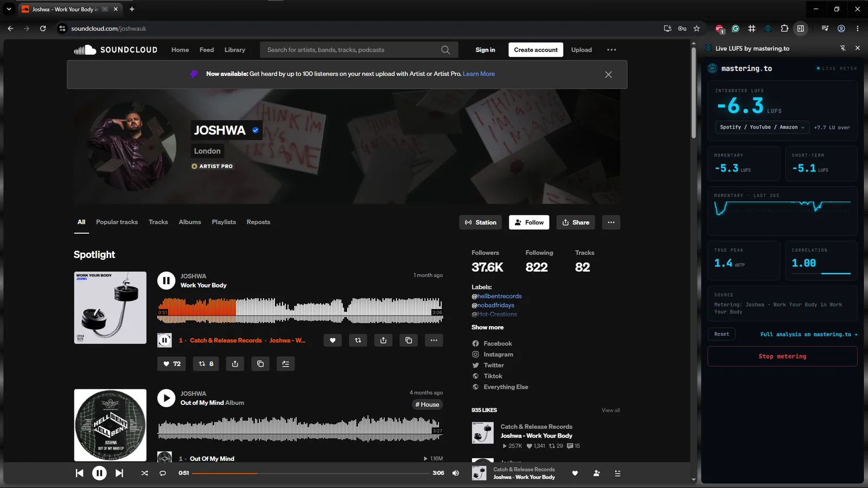The height and width of the screenshot is (488, 868).
Task: Follow the Joshwa profile
Action: pyautogui.click(x=529, y=222)
